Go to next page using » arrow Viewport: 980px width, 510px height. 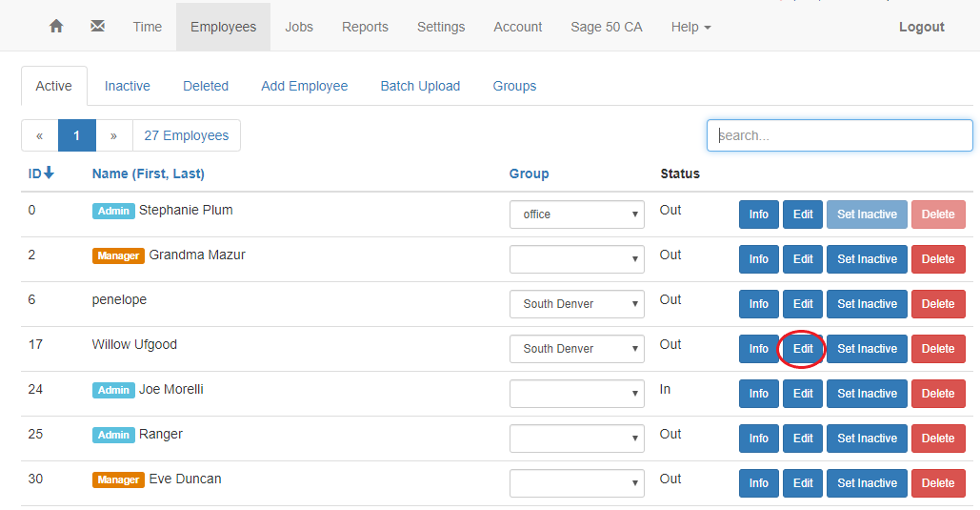pos(113,135)
